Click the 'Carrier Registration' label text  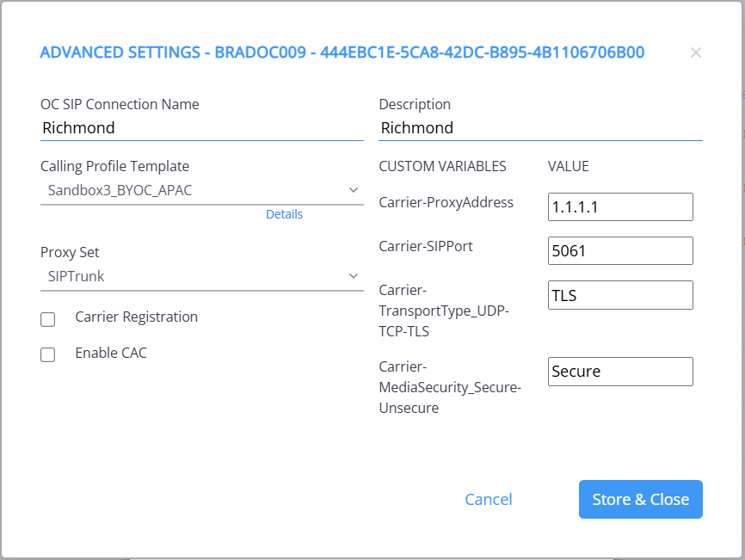[x=136, y=317]
